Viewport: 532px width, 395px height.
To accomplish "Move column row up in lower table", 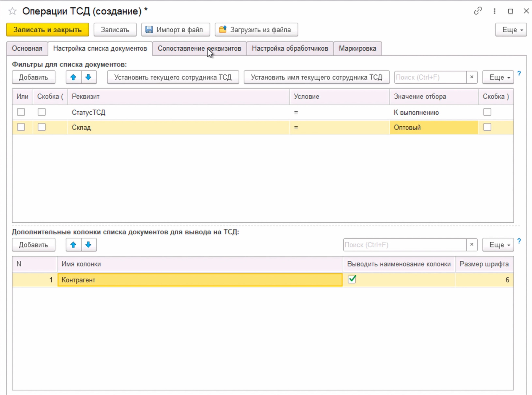I will pos(73,245).
